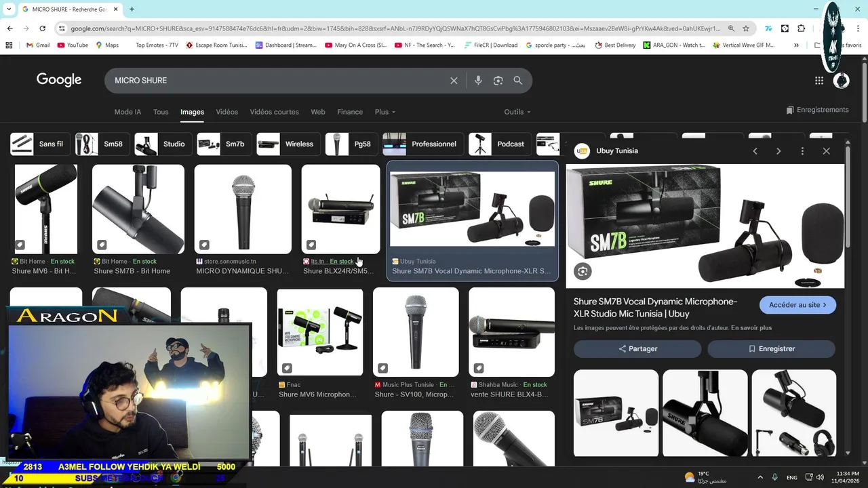Expand the Outils tools dropdown
This screenshot has width=868, height=488.
[517, 112]
